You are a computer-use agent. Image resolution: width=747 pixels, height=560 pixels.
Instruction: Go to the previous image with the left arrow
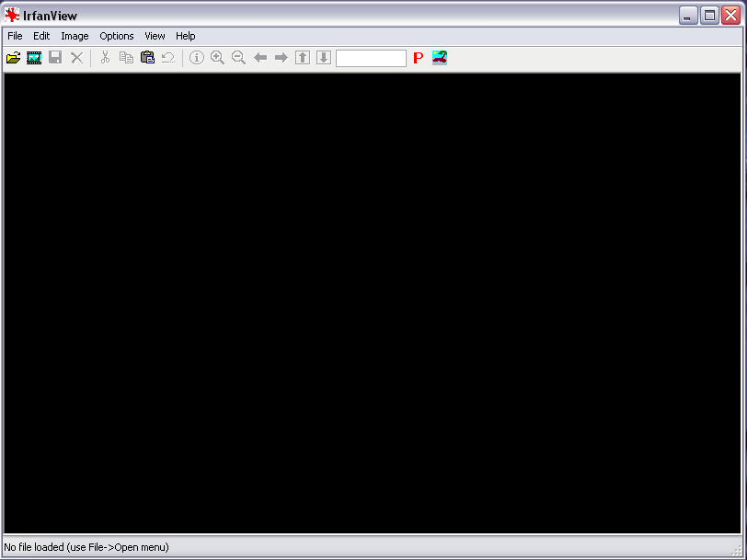click(260, 58)
